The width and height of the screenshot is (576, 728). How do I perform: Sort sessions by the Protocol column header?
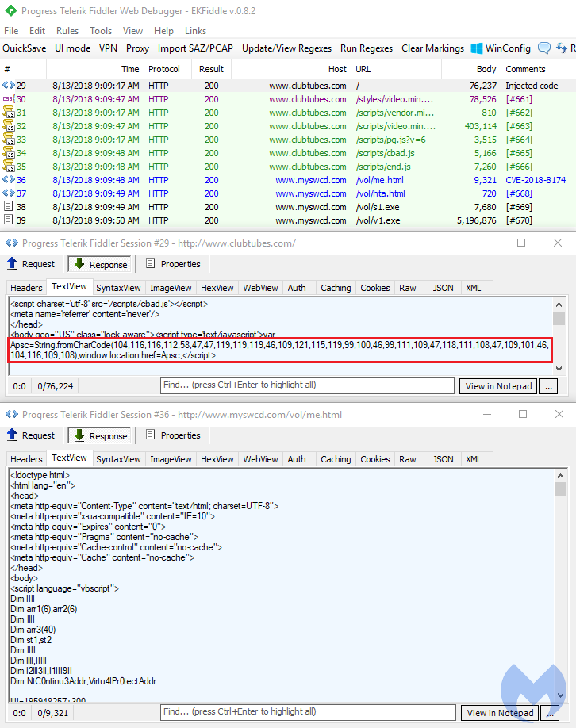point(167,69)
